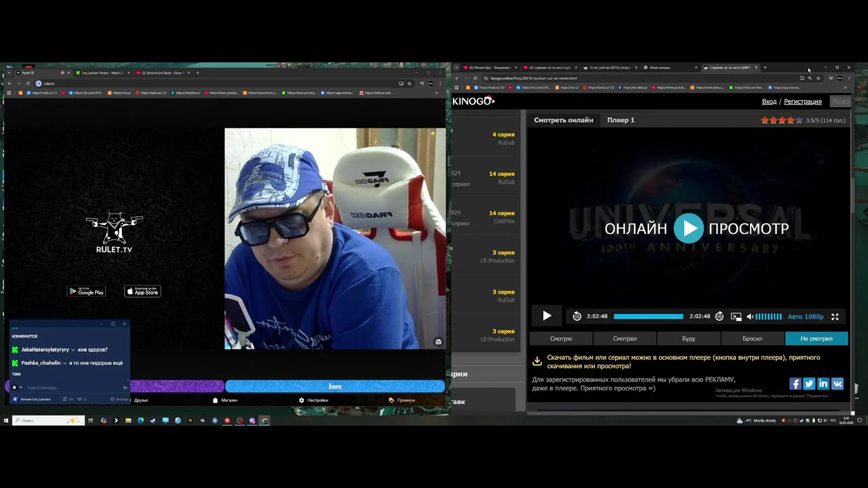Open Магазин in the Rulet.tv bottom menu
868x488 pixels.
pos(226,400)
